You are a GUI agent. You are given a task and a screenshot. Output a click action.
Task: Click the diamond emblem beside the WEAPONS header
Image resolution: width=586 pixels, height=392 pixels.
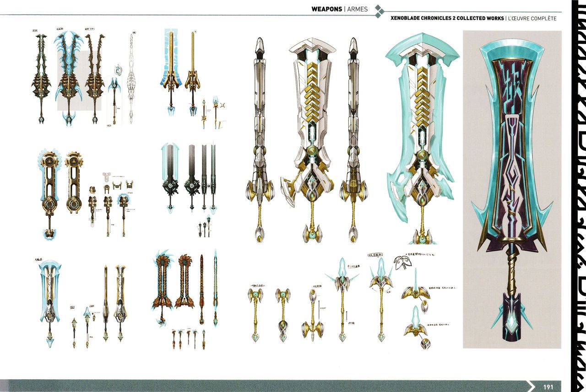coord(379,11)
